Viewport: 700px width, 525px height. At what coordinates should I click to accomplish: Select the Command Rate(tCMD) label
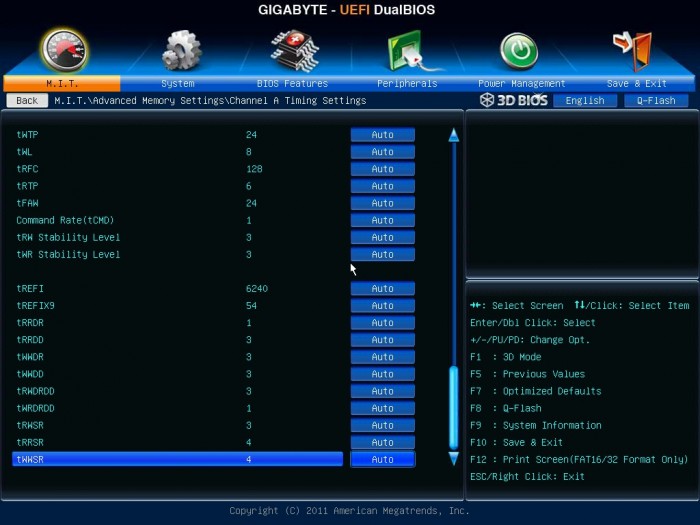click(x=65, y=220)
